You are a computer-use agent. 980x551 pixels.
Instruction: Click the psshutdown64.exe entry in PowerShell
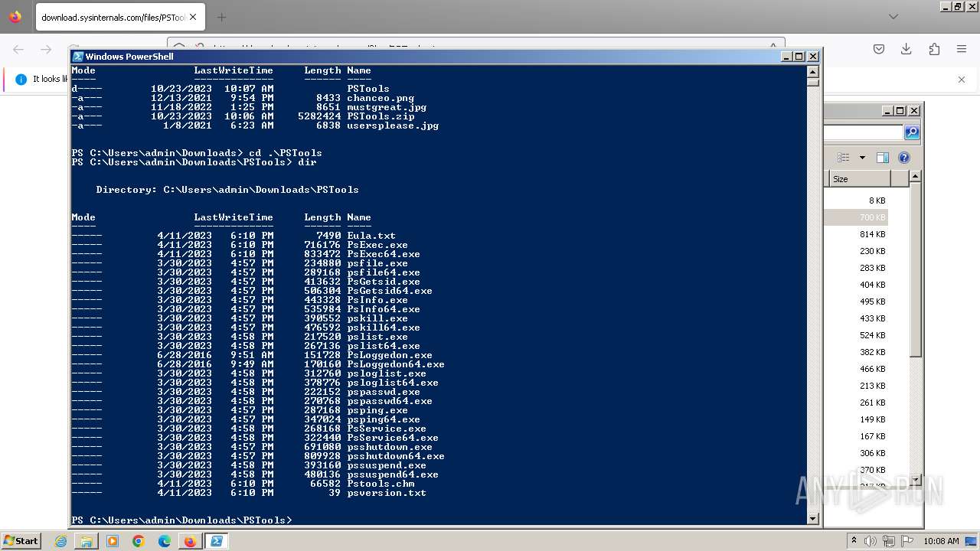tap(396, 456)
